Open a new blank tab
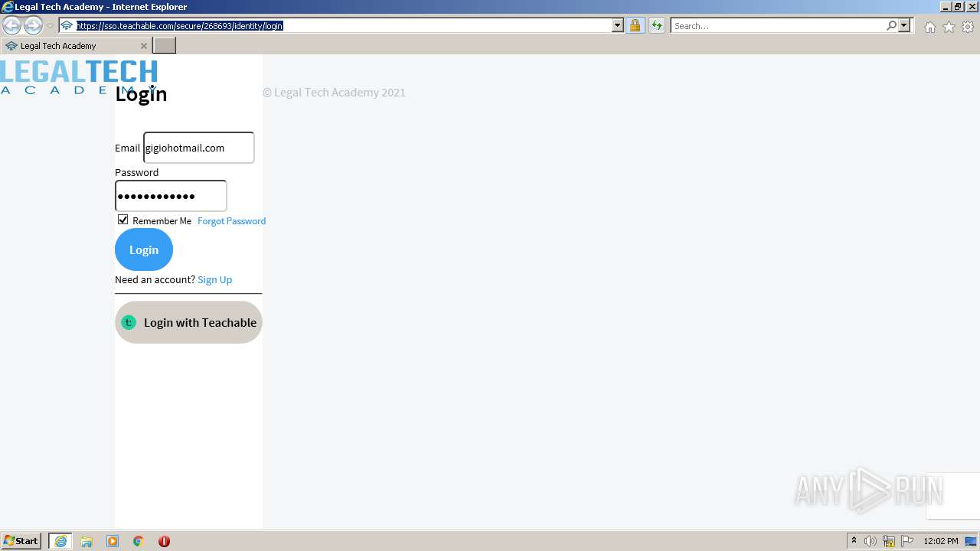The width and height of the screenshot is (980, 551). (x=165, y=46)
